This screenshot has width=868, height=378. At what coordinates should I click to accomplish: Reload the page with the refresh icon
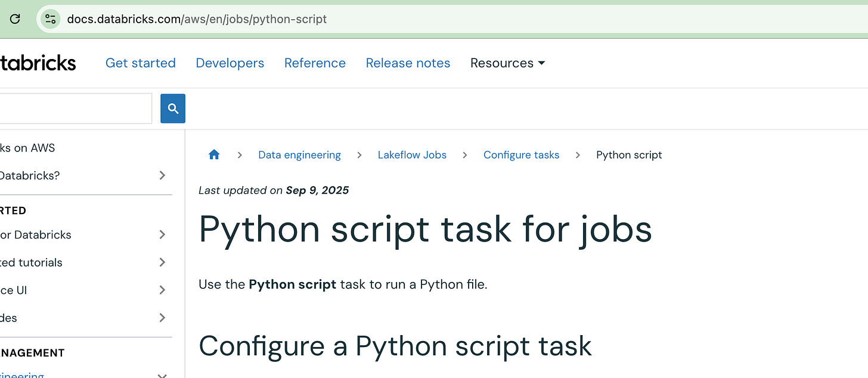(x=15, y=19)
